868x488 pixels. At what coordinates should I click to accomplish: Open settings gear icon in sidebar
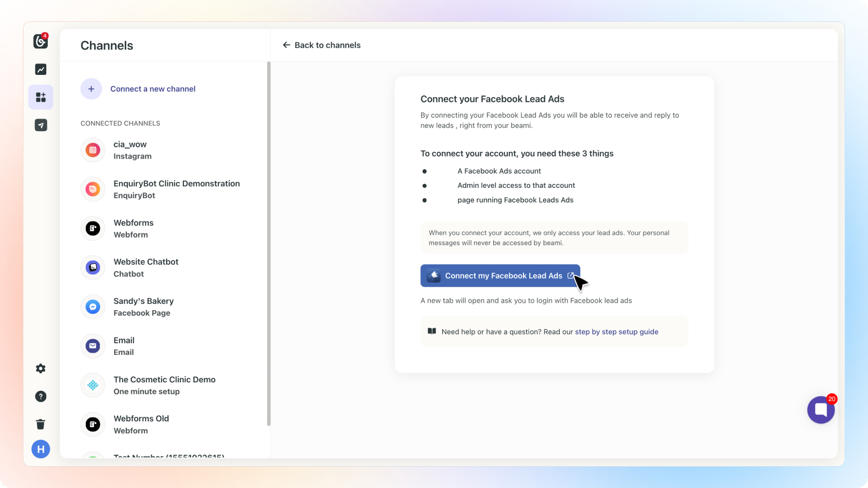41,368
